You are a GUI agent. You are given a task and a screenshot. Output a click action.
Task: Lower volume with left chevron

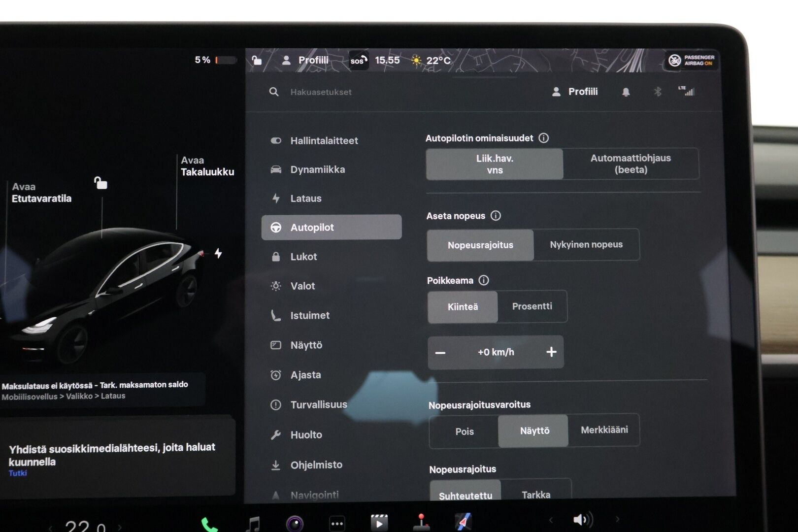click(x=551, y=520)
